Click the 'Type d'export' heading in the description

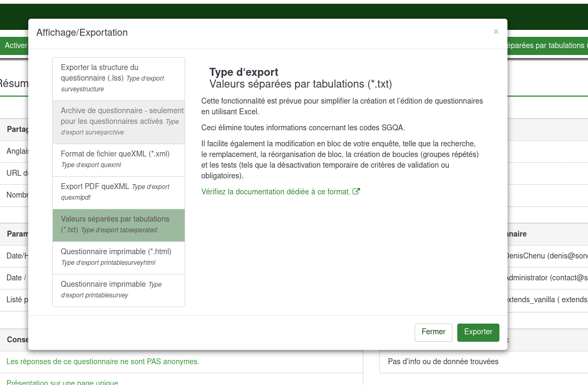pyautogui.click(x=244, y=73)
